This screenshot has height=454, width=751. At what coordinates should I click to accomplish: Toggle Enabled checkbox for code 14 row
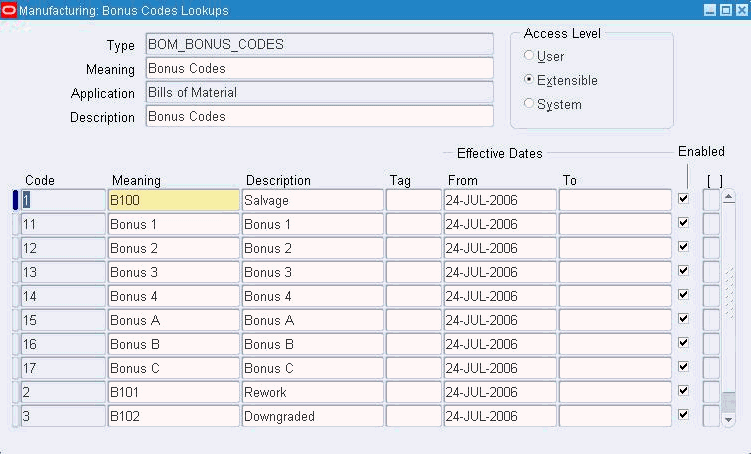(683, 295)
